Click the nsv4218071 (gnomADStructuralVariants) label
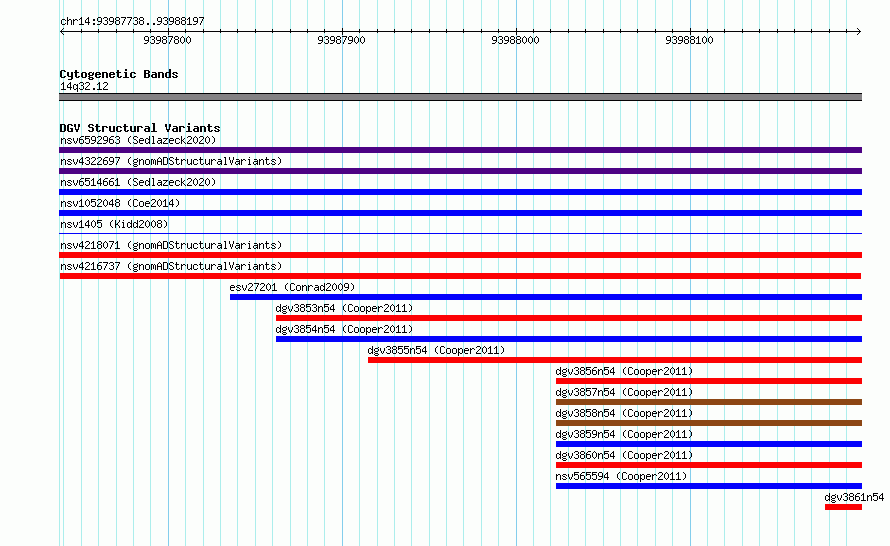 (x=171, y=245)
